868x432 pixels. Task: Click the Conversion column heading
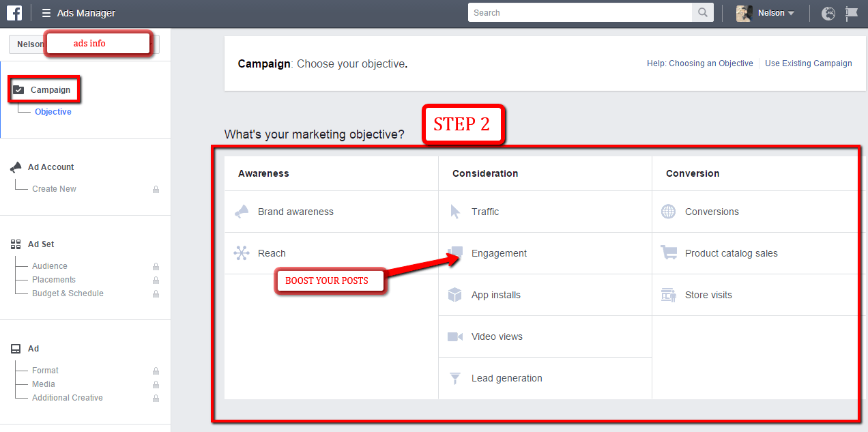click(x=693, y=173)
